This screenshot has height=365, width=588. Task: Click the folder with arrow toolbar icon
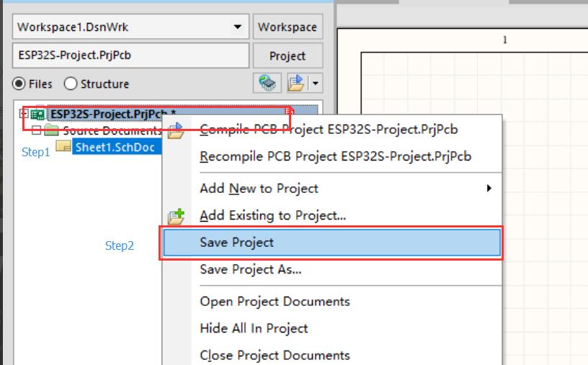coord(296,83)
